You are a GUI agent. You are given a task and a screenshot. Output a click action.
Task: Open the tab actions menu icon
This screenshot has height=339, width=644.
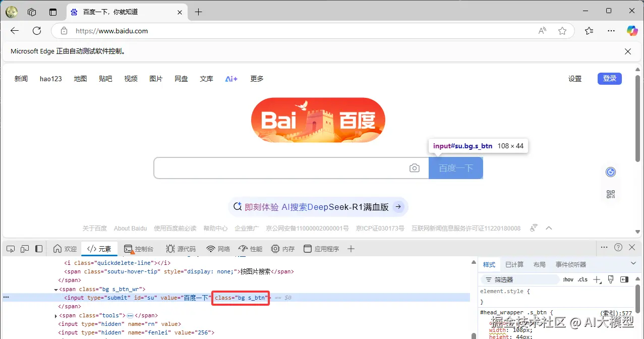tap(53, 12)
